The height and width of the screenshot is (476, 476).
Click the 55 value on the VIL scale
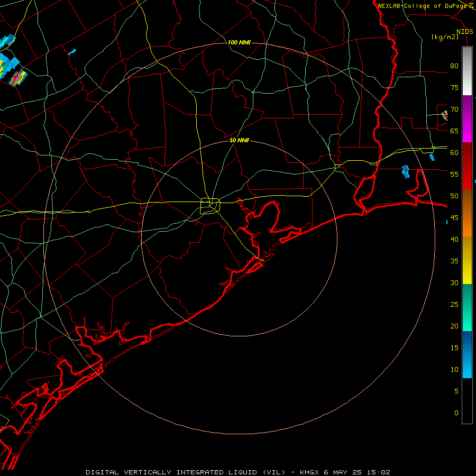coord(454,175)
